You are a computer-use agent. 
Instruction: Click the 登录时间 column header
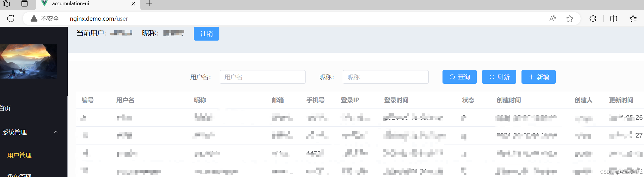point(396,100)
